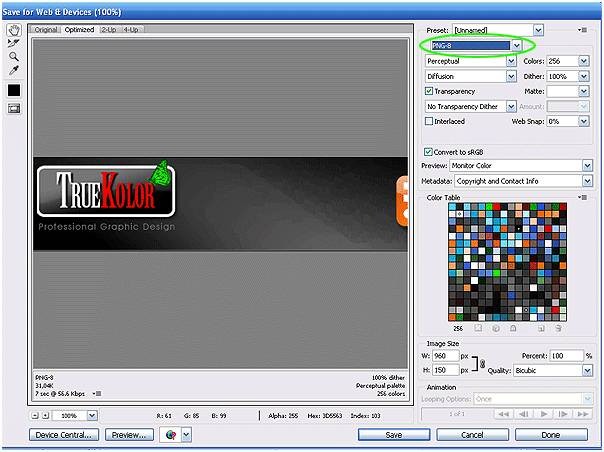Open the Preview Monitor Color dropdown
This screenshot has height=452, width=604.
pos(587,166)
